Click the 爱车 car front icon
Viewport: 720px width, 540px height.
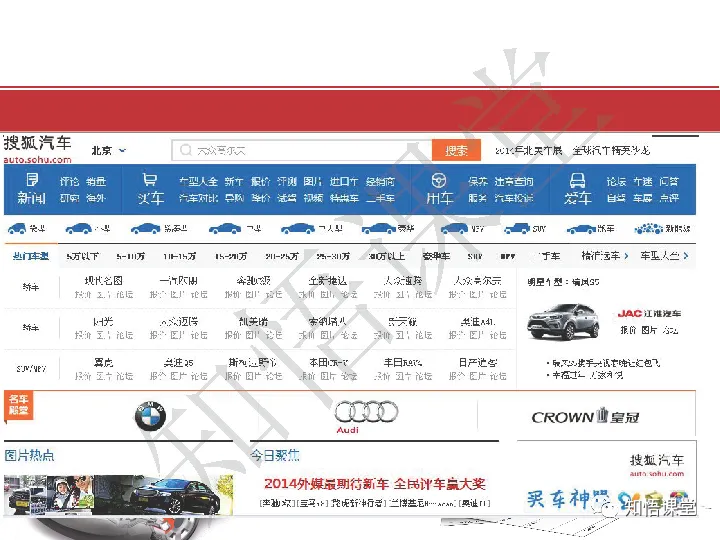(577, 180)
